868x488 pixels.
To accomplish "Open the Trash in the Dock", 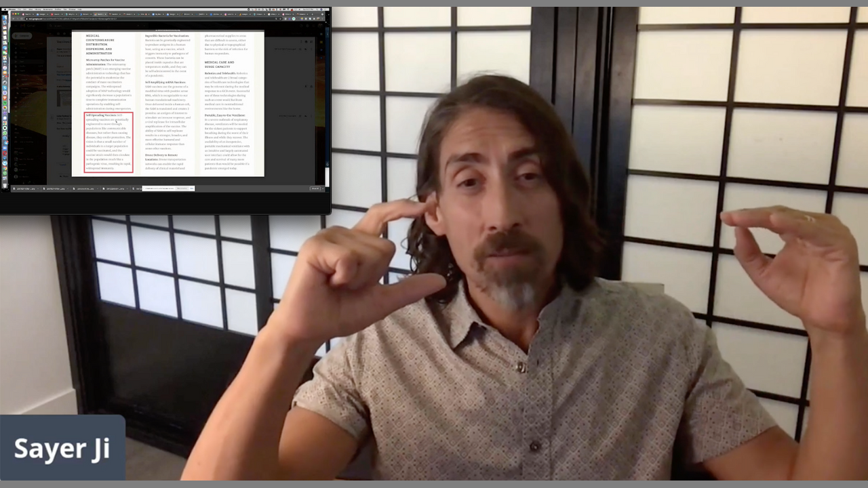I will [x=5, y=185].
